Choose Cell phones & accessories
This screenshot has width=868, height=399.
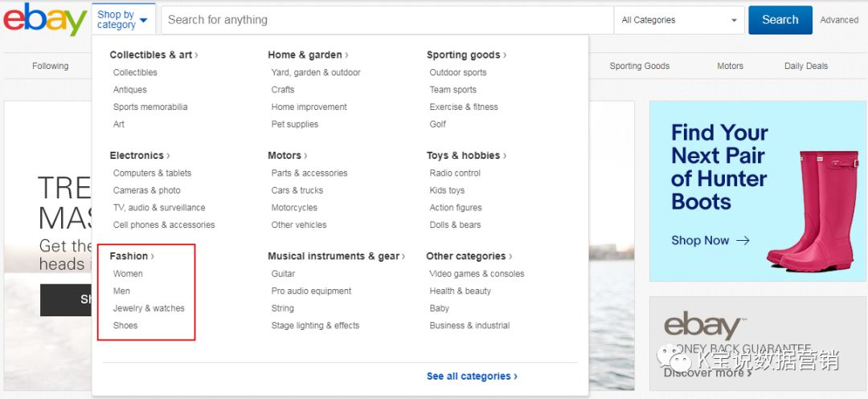click(x=164, y=225)
